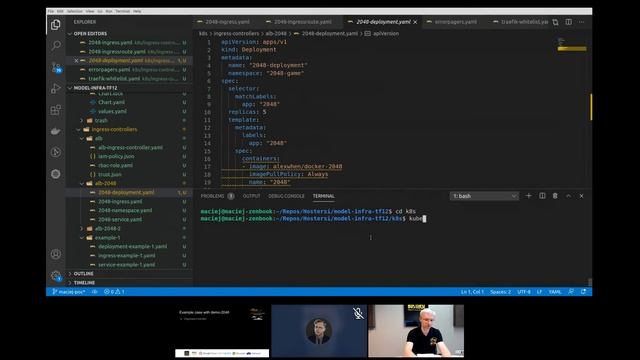Open the Manage gear icon
Image resolution: width=640 pixels, height=360 pixels.
pyautogui.click(x=56, y=276)
